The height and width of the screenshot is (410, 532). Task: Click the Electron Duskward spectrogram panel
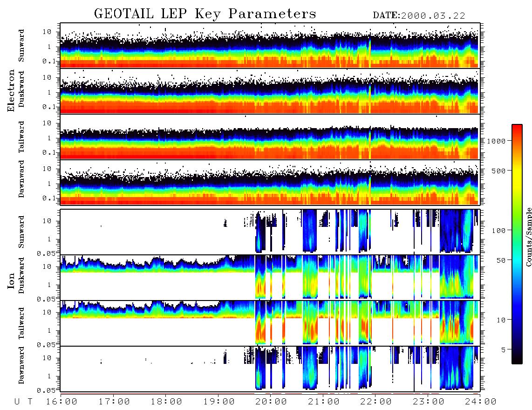(x=270, y=91)
